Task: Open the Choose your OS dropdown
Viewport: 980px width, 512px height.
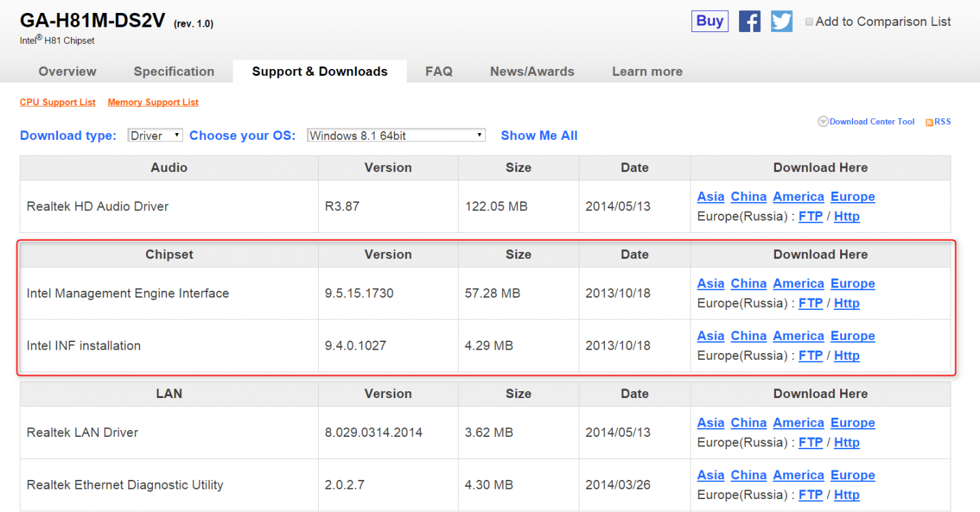Action: (397, 135)
